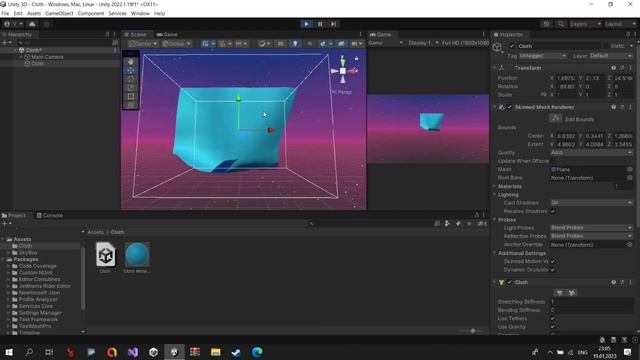Select the Hand view tool in Scene
This screenshot has height=360, width=640.
131,61
